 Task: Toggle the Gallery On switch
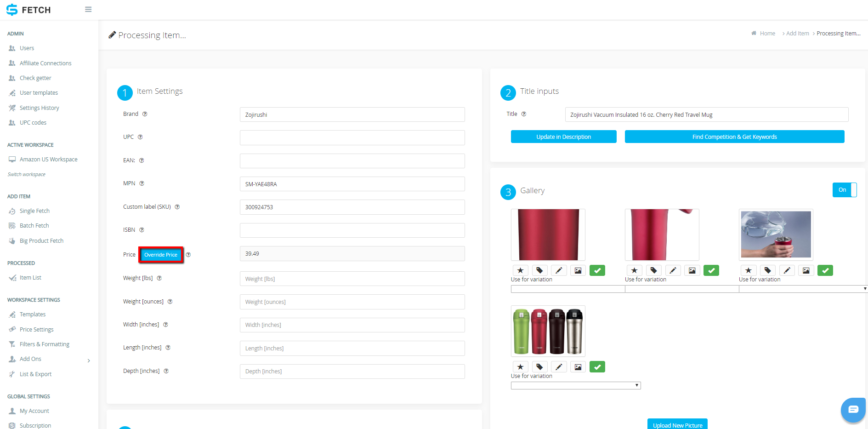click(x=845, y=190)
